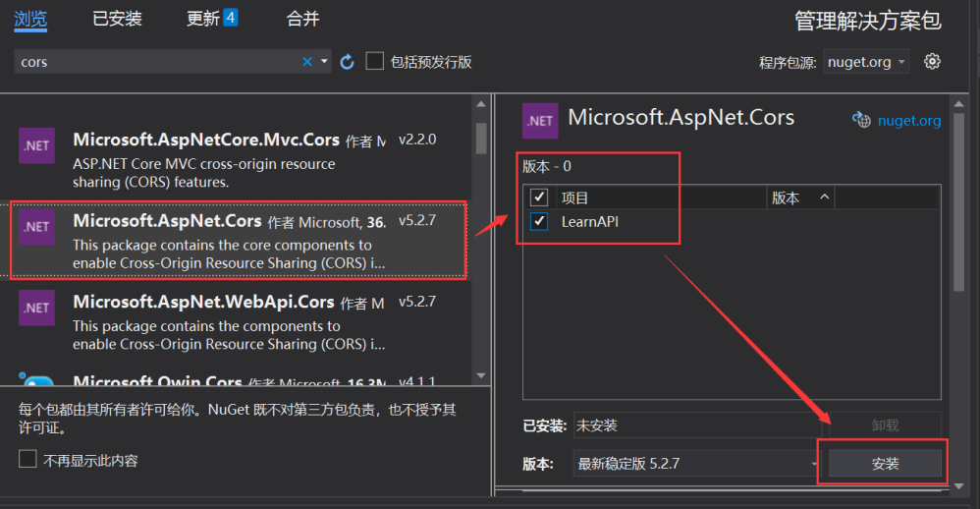Click v2.2.0 version label

[x=417, y=139]
